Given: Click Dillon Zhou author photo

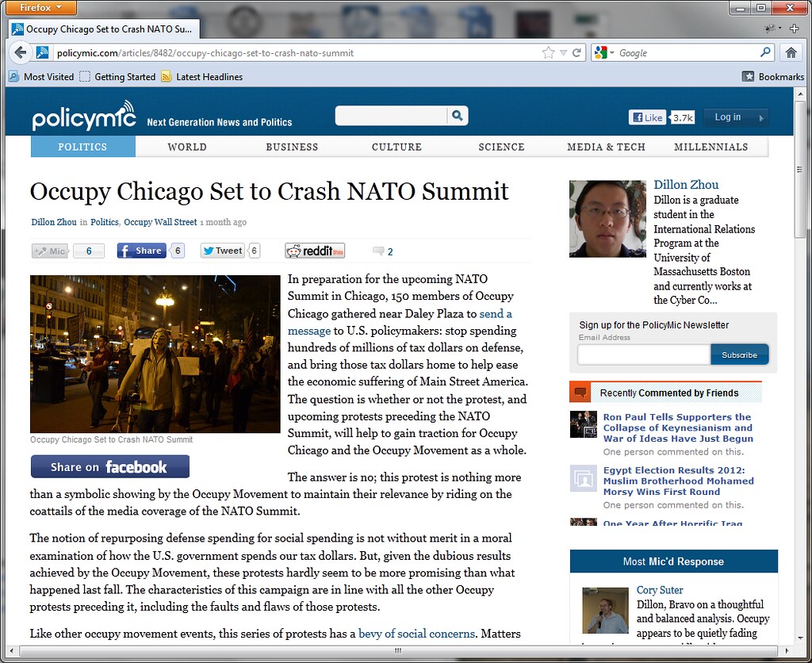Looking at the screenshot, I should click(607, 219).
